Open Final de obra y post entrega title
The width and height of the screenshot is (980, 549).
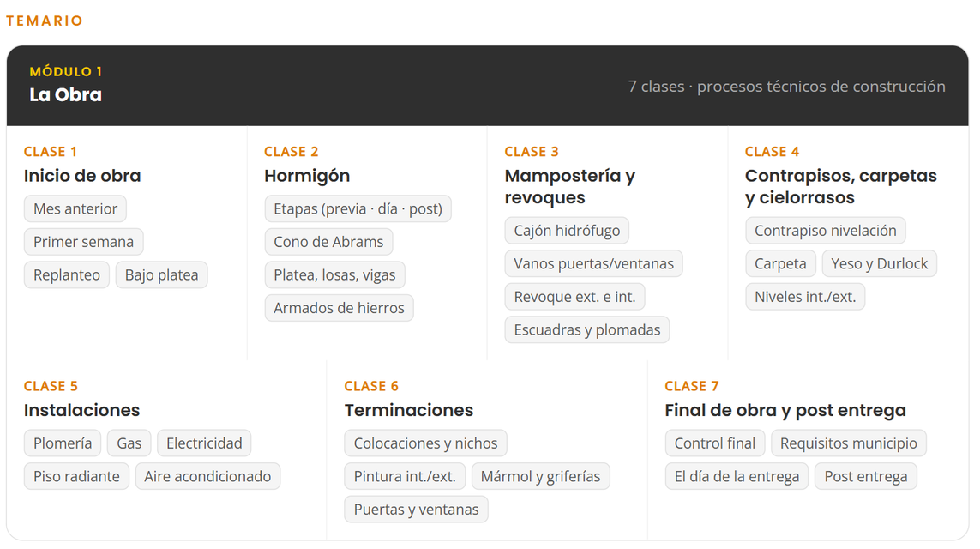785,410
